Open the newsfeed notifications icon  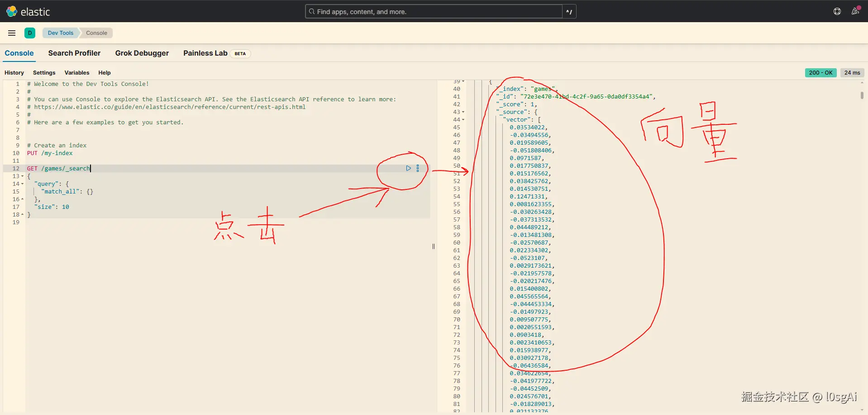click(x=855, y=11)
